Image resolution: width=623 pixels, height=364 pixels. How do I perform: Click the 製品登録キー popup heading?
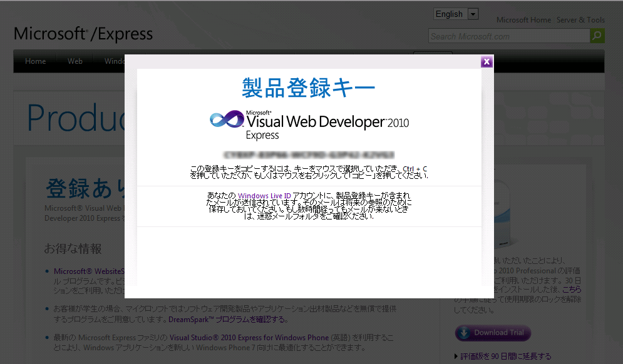pyautogui.click(x=309, y=88)
